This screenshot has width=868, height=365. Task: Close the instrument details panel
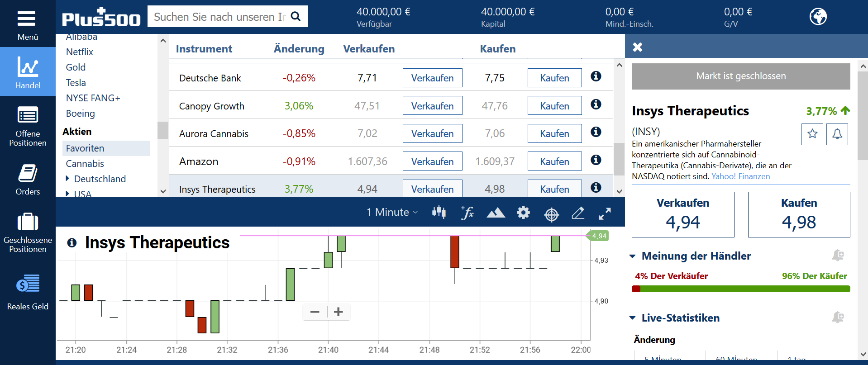638,47
